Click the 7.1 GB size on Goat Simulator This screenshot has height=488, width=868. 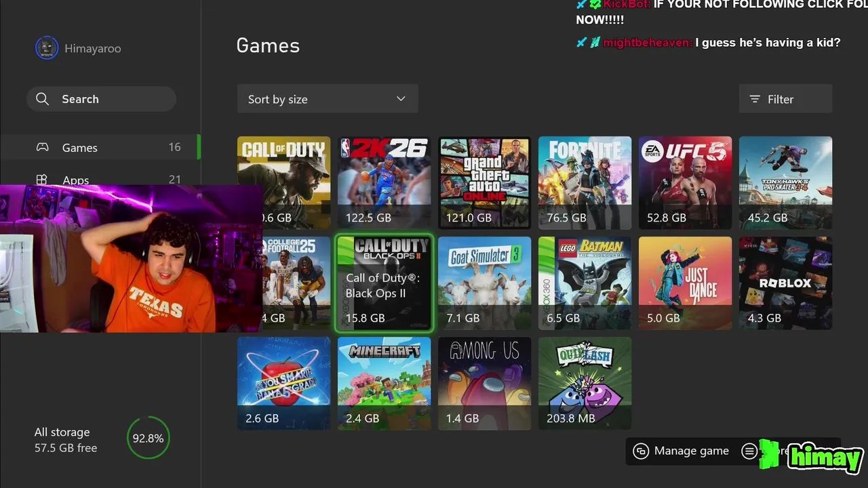click(x=462, y=318)
